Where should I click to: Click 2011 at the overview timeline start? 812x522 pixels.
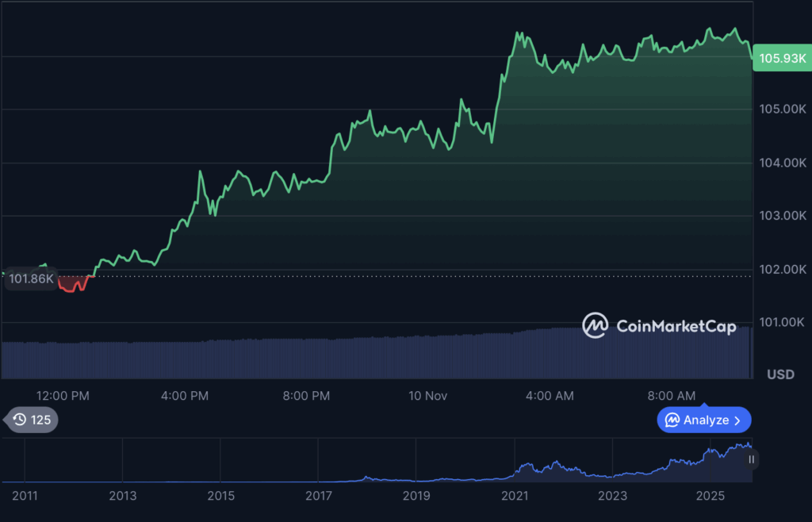25,496
